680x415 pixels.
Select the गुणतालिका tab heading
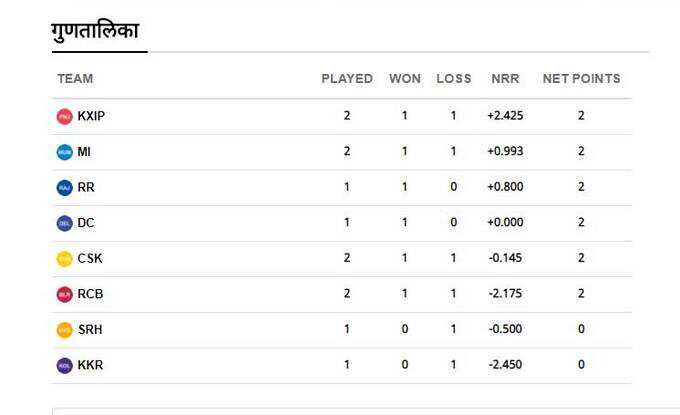click(95, 31)
